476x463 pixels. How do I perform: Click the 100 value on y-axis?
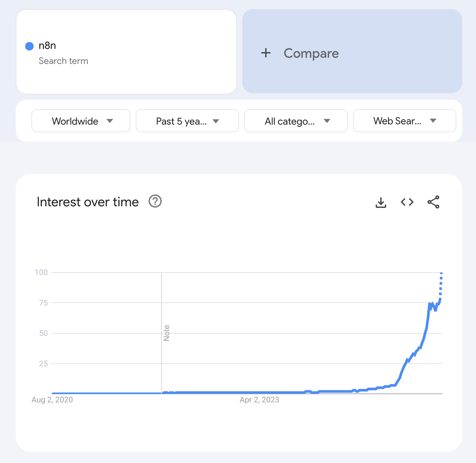[41, 272]
